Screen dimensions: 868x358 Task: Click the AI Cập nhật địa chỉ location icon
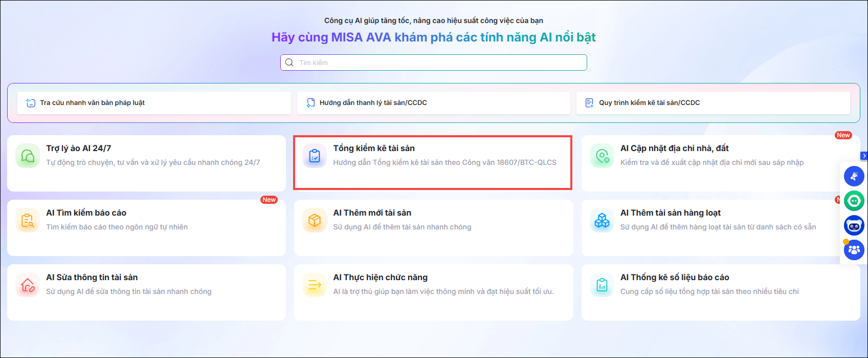pos(602,156)
